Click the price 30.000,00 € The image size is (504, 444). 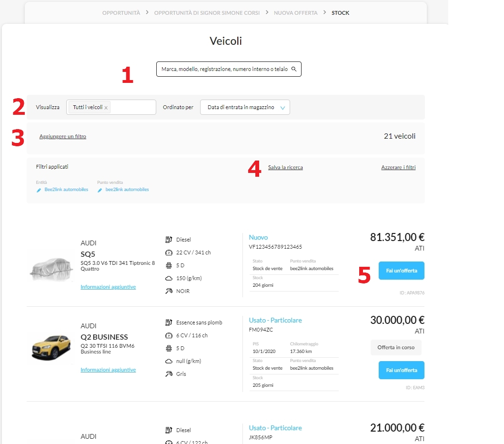point(397,320)
